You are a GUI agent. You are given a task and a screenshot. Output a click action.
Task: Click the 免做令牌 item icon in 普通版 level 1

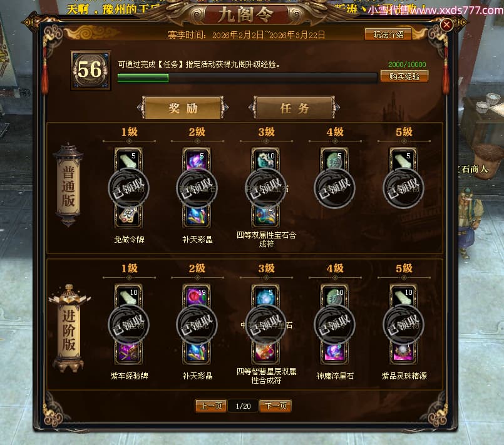[x=128, y=216]
